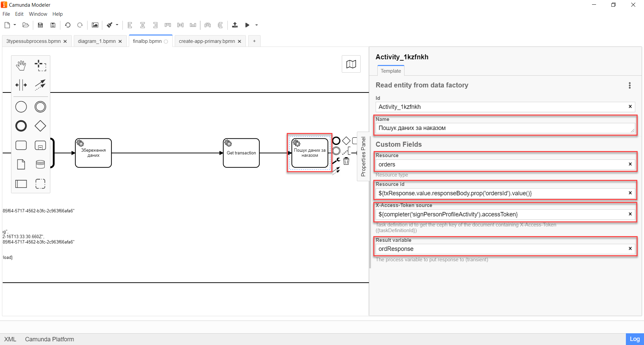
Task: Delete selected task with trash icon
Action: point(346,161)
